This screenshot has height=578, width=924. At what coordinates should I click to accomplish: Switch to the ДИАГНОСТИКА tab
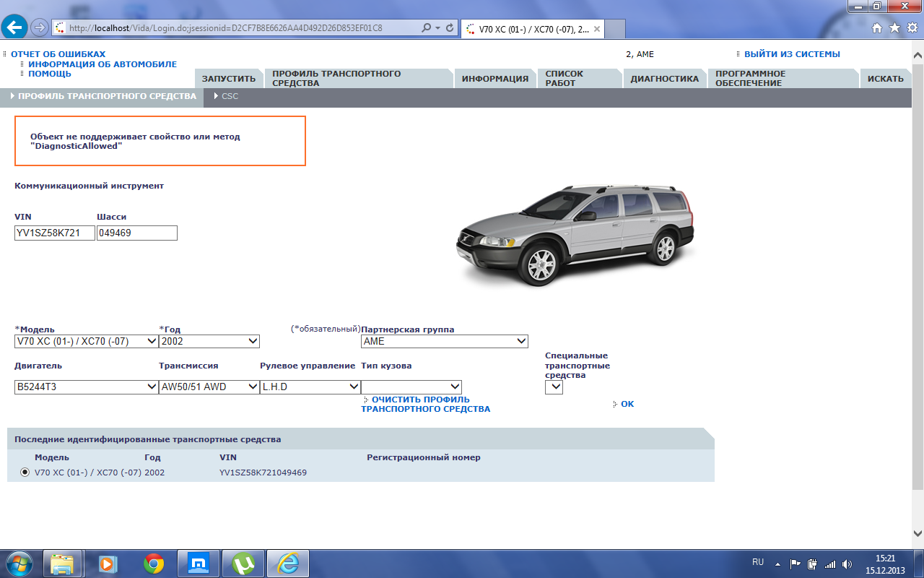[664, 79]
